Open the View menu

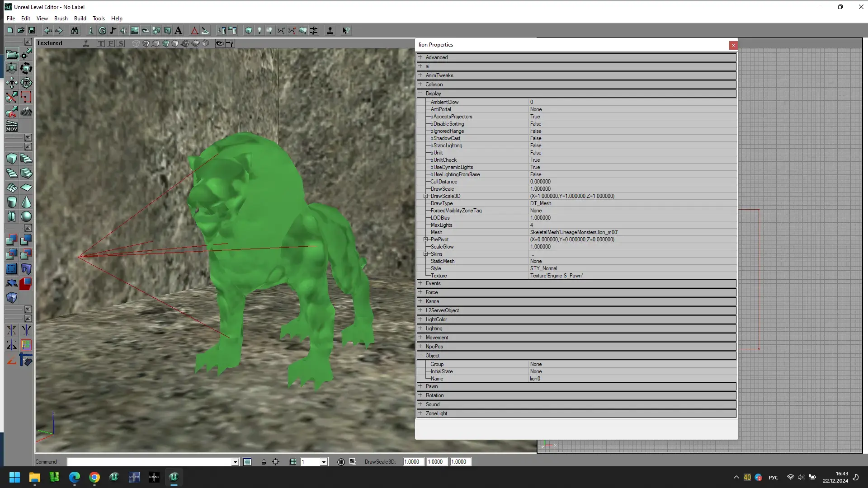[x=42, y=19]
